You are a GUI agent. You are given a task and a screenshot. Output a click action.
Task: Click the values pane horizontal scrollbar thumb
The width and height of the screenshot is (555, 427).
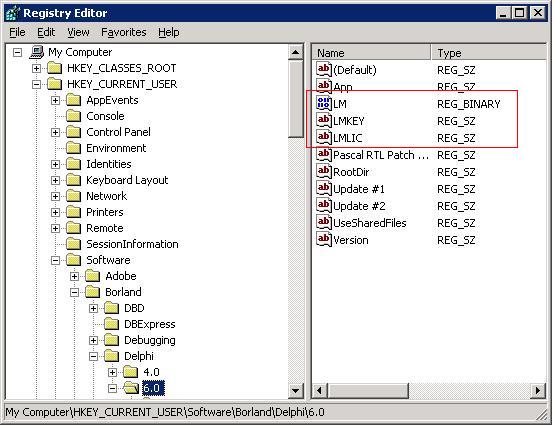tap(368, 391)
